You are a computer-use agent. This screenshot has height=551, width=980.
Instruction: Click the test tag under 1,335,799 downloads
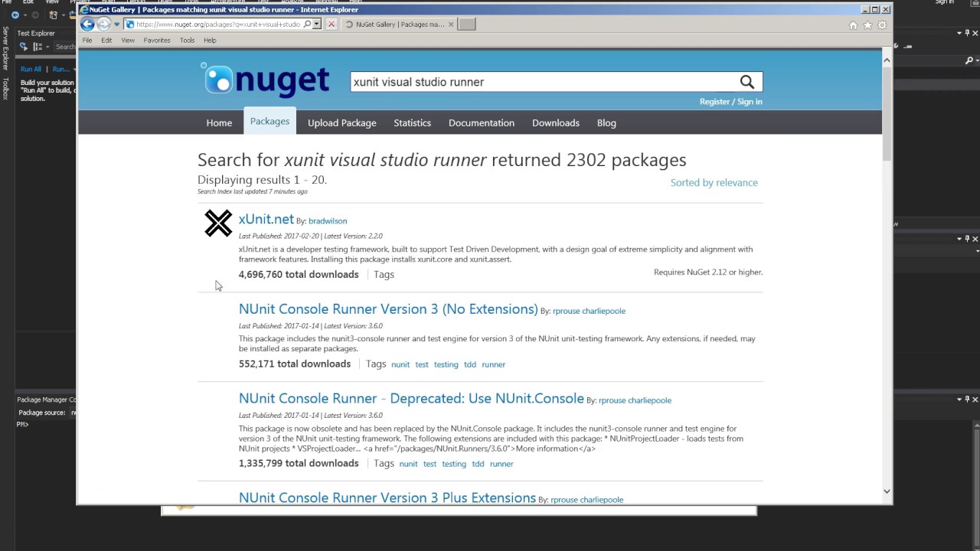tap(430, 464)
